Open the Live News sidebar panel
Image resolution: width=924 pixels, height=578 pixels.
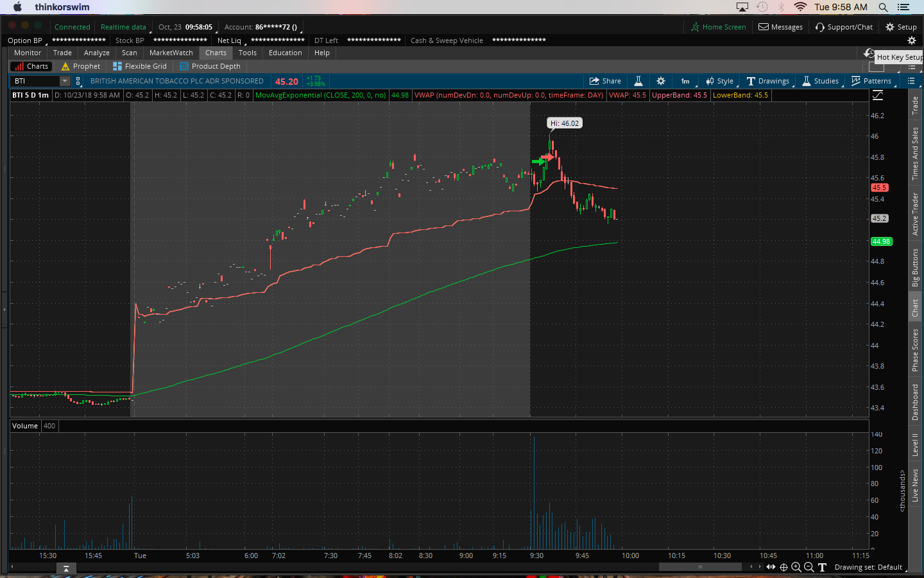[x=916, y=485]
